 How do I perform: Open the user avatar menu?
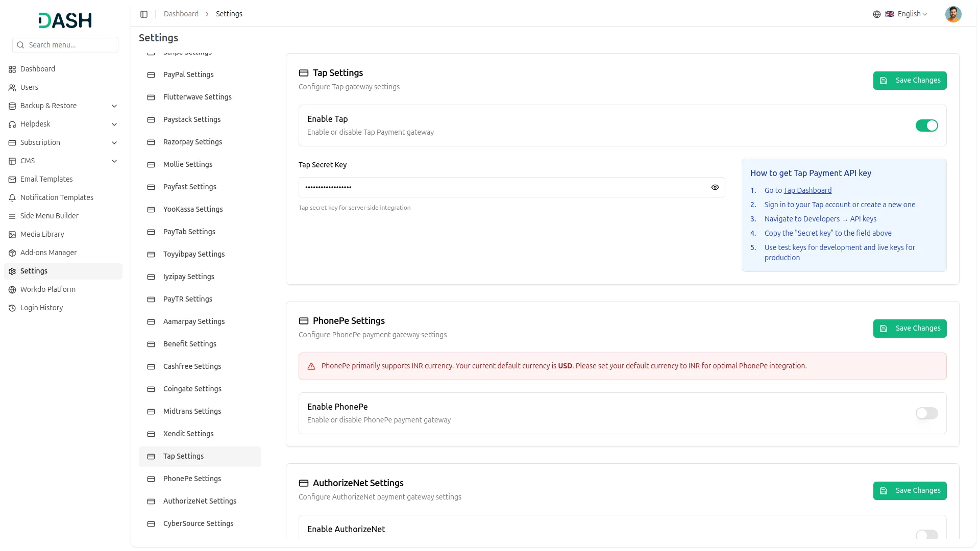click(953, 14)
